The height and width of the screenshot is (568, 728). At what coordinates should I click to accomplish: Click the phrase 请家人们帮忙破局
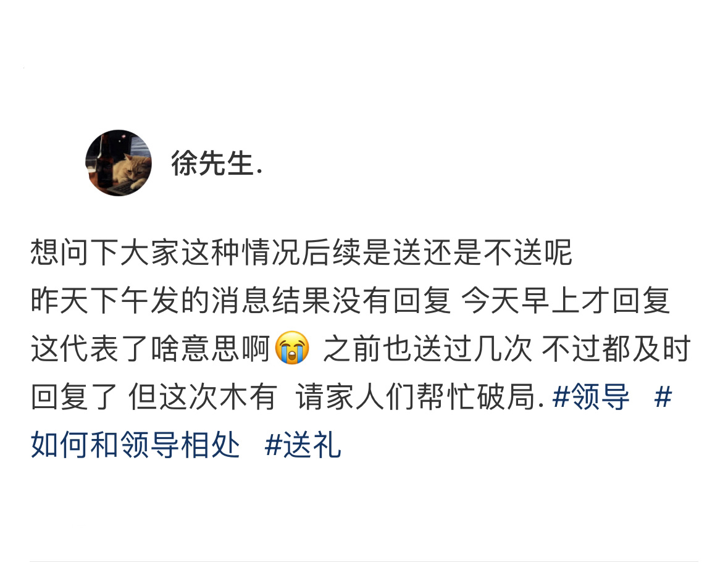coord(416,397)
